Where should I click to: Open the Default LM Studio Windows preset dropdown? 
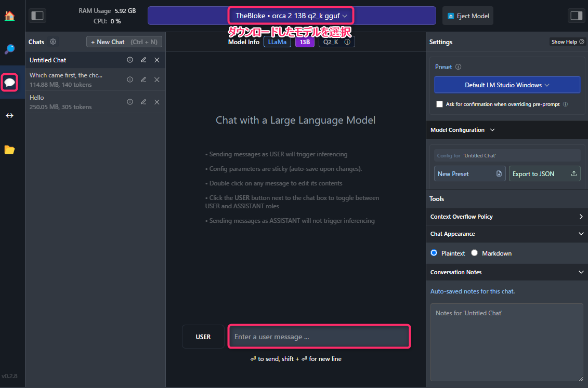tap(507, 85)
